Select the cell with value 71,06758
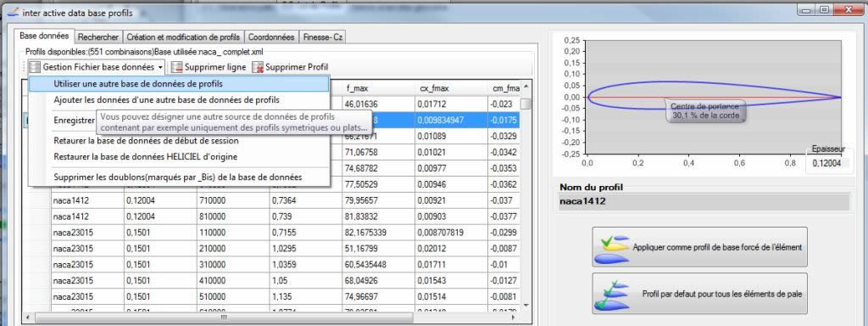The width and height of the screenshot is (868, 326). [378, 153]
